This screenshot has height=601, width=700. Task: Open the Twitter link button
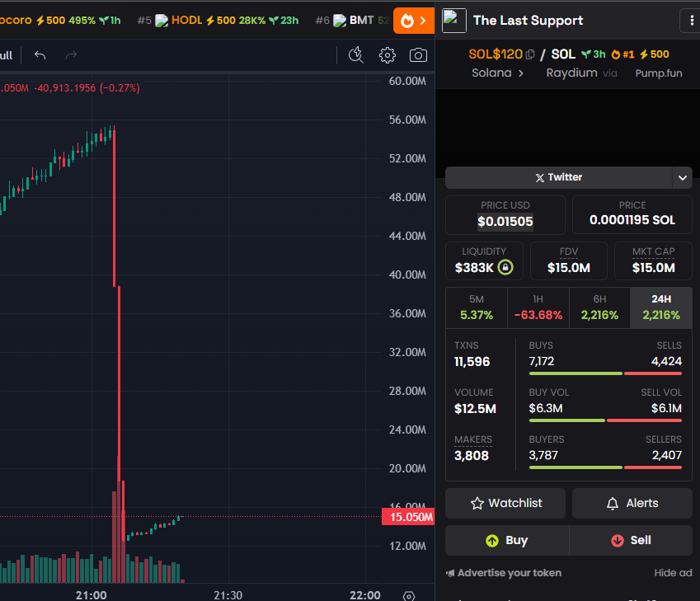(x=558, y=178)
